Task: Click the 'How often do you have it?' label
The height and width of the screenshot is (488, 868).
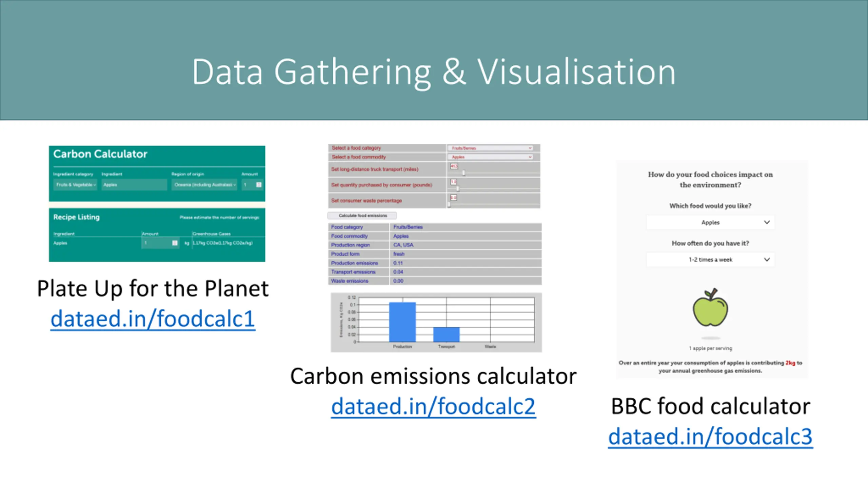Action: (710, 243)
